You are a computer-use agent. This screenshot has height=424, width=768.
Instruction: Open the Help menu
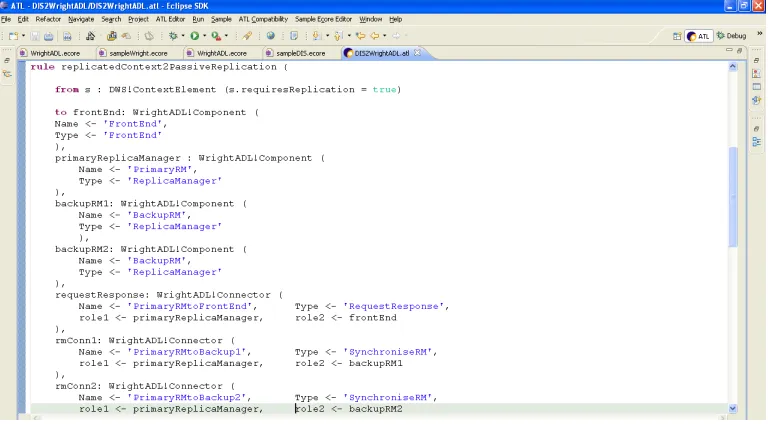(395, 19)
